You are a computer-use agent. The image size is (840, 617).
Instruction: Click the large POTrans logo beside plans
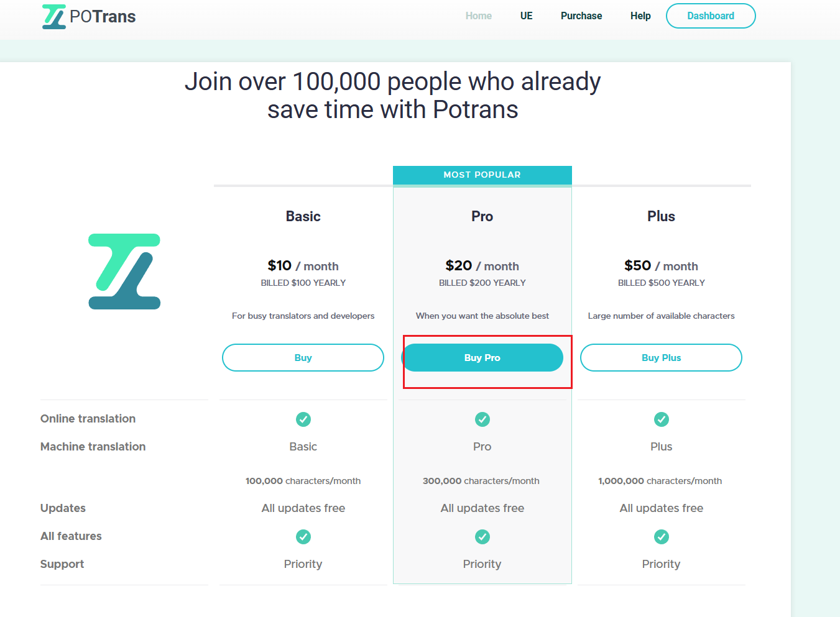124,272
